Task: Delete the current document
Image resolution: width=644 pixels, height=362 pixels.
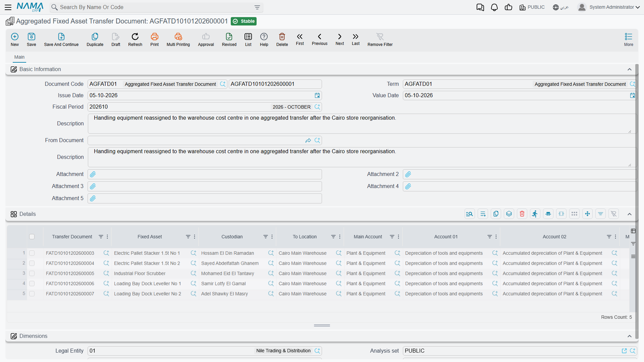Action: [x=282, y=39]
